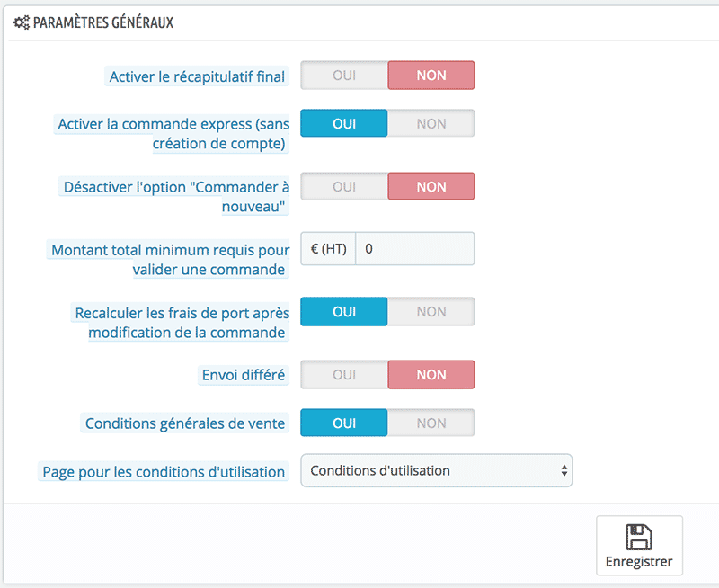Keep 'Activer le récapitulatif final' on NON

pos(431,76)
